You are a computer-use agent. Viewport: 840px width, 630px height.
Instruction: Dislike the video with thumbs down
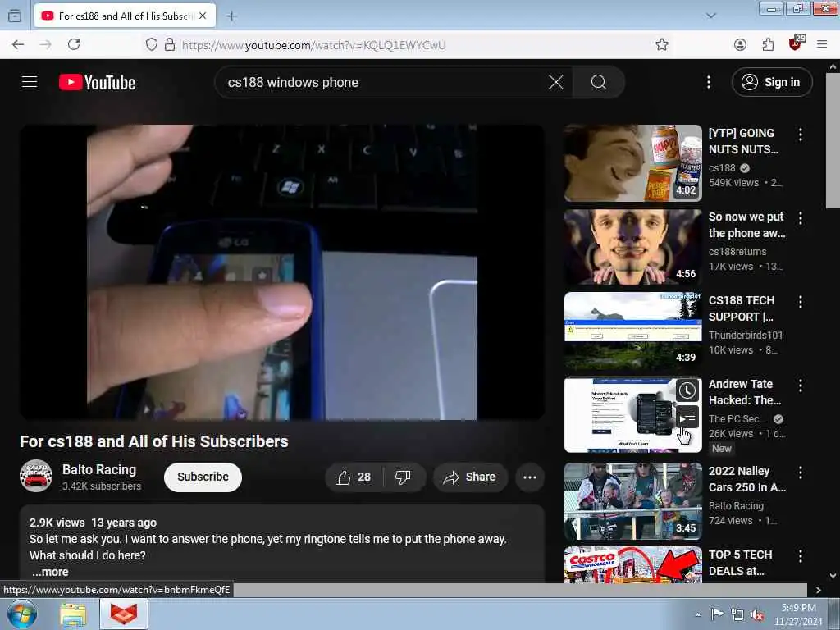click(x=403, y=477)
